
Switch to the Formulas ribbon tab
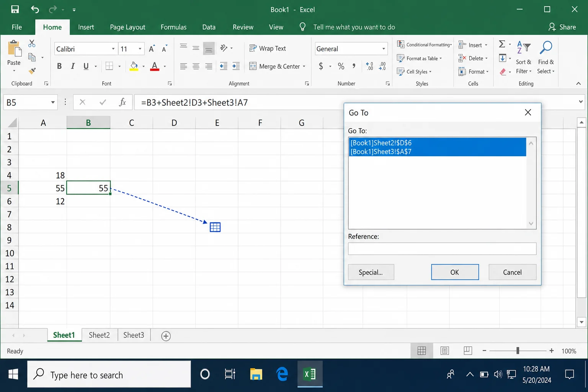click(173, 27)
